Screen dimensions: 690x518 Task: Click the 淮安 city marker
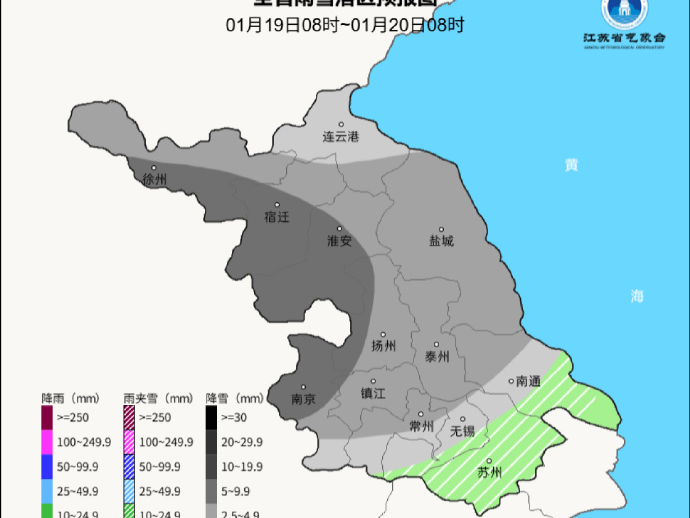pos(340,229)
